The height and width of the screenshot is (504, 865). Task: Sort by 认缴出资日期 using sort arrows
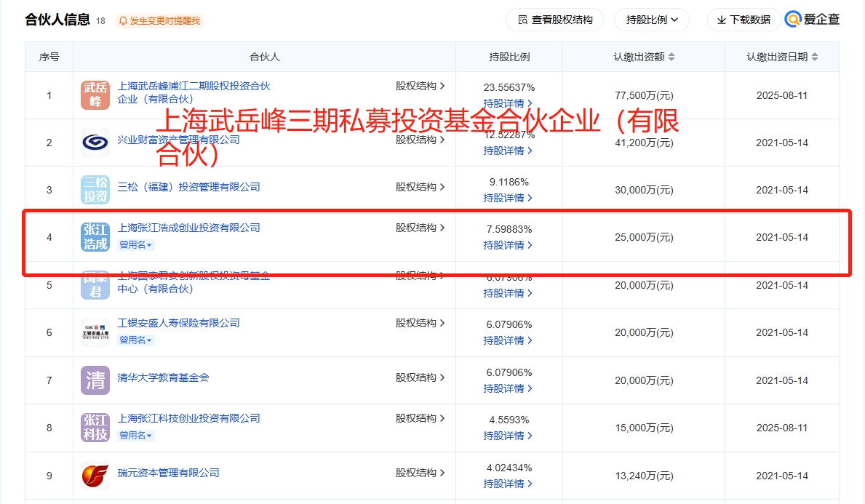tap(815, 57)
